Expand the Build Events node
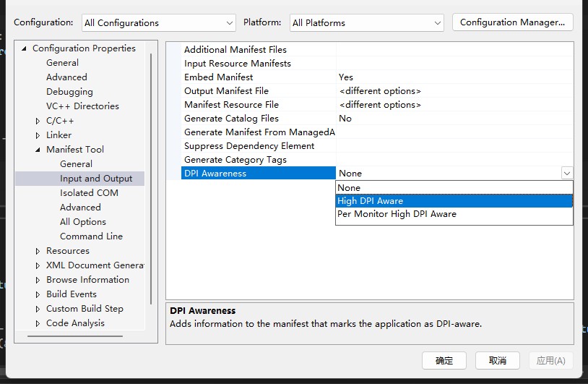The image size is (588, 384). coord(38,294)
